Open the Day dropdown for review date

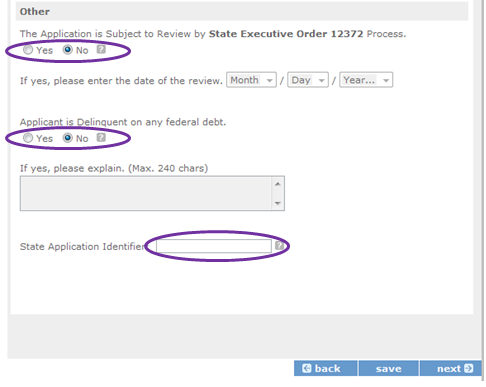(308, 80)
